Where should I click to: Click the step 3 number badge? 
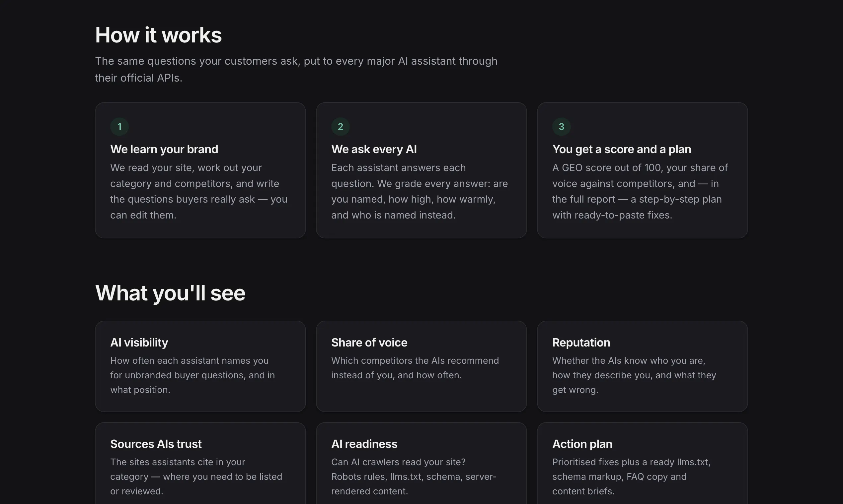(561, 127)
